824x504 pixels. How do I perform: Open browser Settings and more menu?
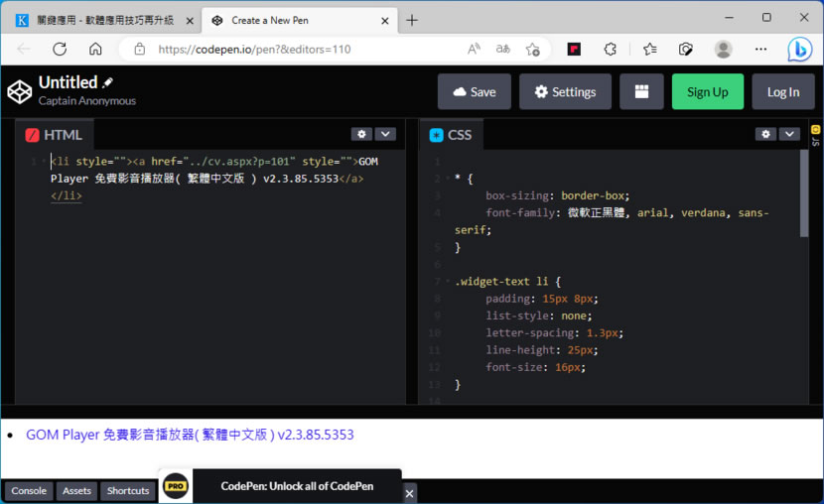pos(760,50)
